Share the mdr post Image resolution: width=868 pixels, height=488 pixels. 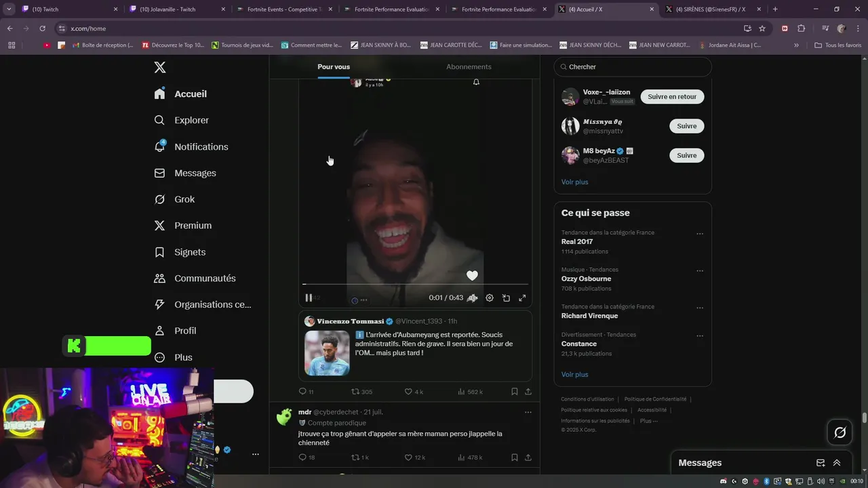528,457
